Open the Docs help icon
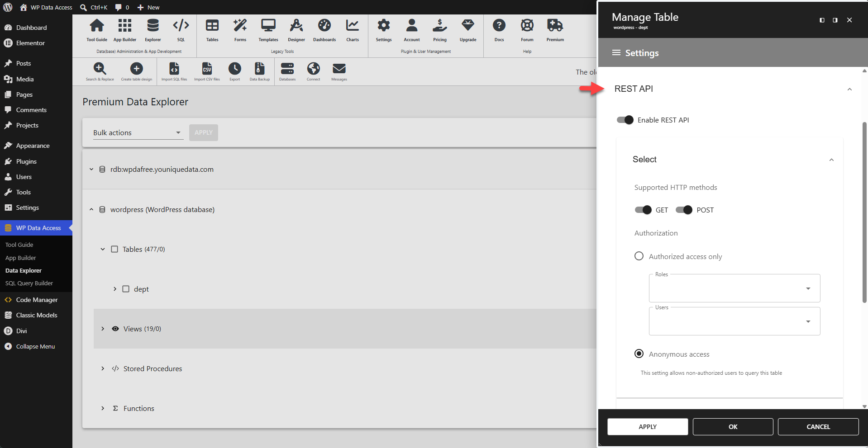The image size is (868, 448). coord(499,30)
